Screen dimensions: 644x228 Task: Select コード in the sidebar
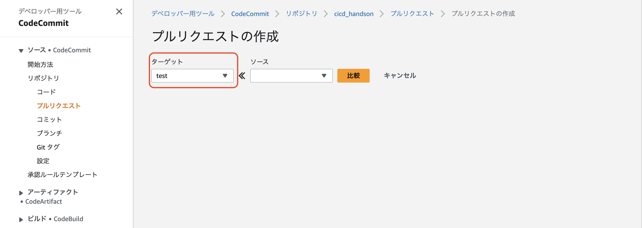(x=46, y=92)
